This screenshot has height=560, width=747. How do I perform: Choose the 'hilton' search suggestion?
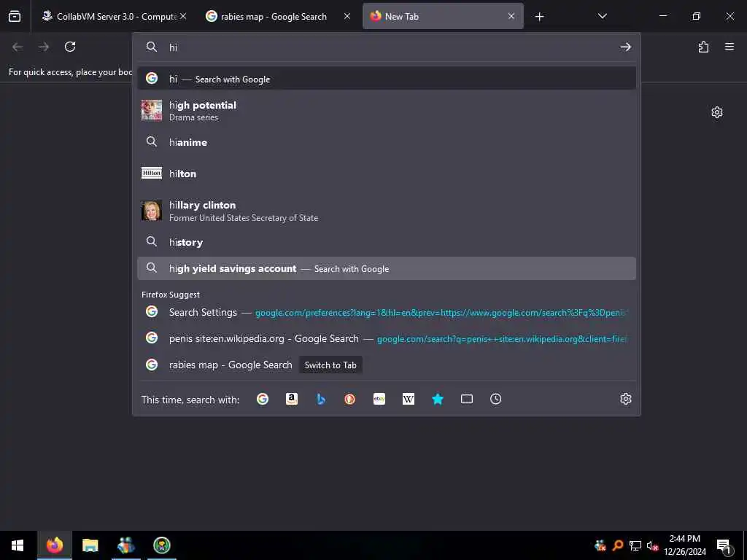pos(387,174)
